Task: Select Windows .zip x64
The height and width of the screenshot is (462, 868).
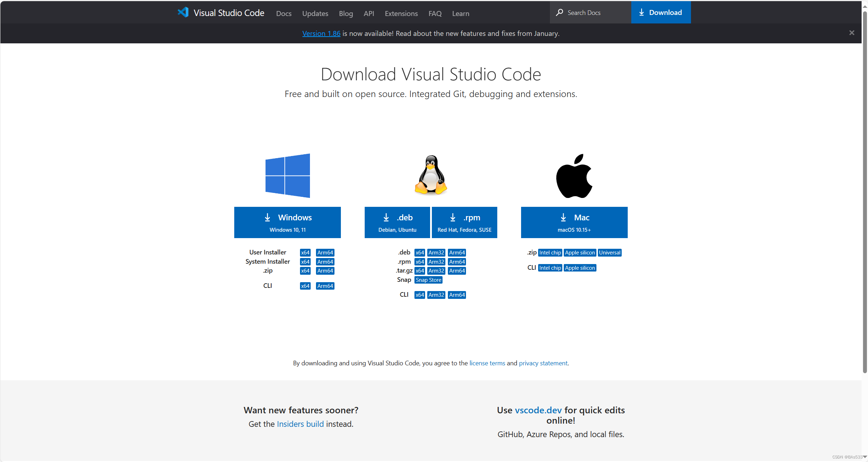Action: pyautogui.click(x=305, y=271)
